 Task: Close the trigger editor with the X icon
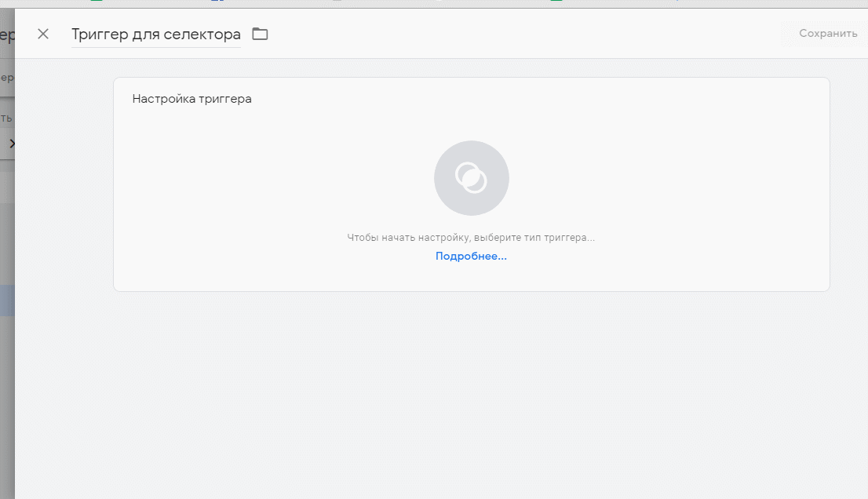43,34
